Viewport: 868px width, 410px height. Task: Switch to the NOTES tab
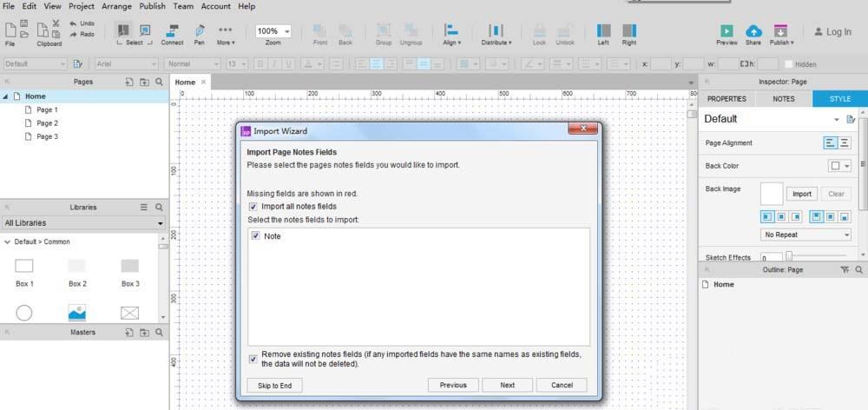coord(783,99)
